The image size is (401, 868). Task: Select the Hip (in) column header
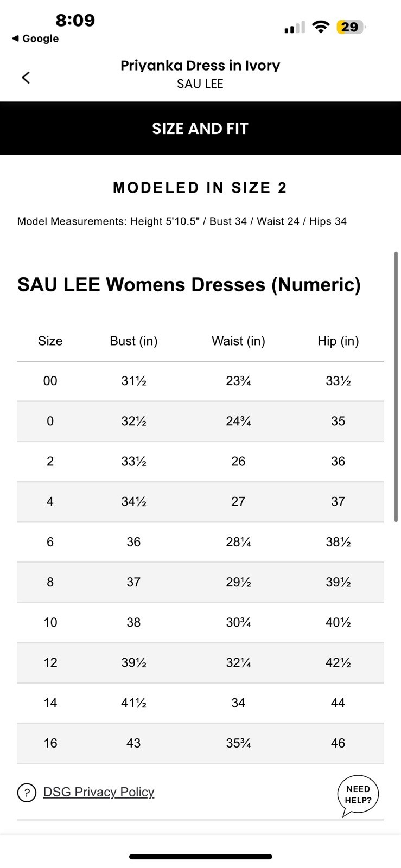pos(338,341)
